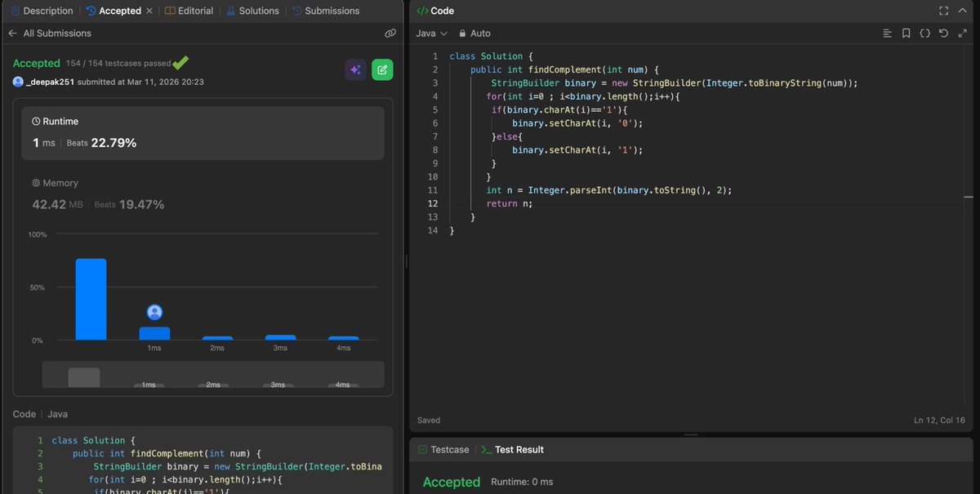Click the Saved status text
The image size is (980, 494).
tap(429, 421)
